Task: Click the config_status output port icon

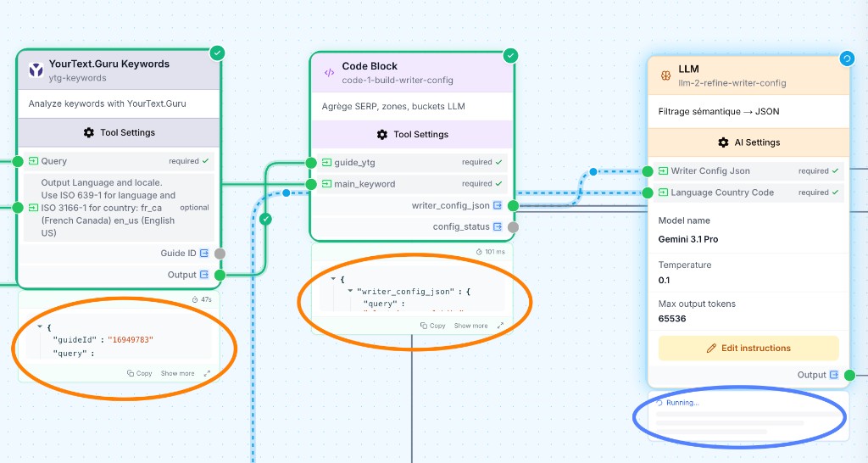Action: (498, 226)
